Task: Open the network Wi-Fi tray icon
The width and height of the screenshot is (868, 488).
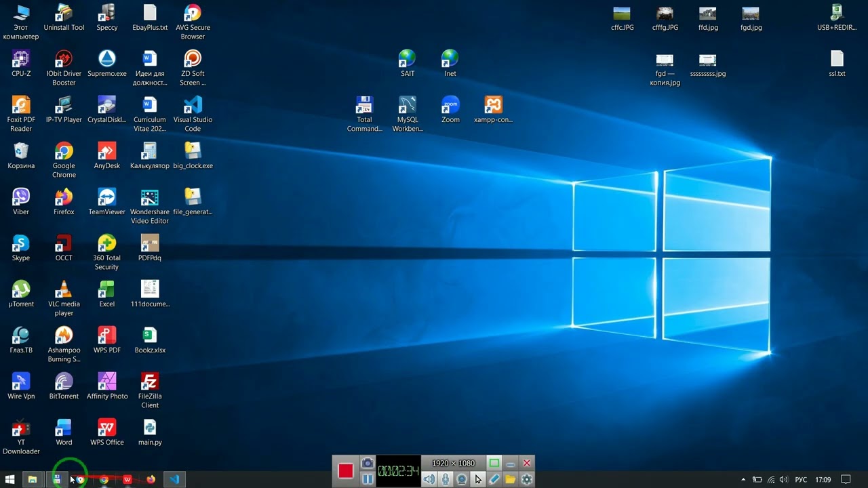Action: (771, 480)
